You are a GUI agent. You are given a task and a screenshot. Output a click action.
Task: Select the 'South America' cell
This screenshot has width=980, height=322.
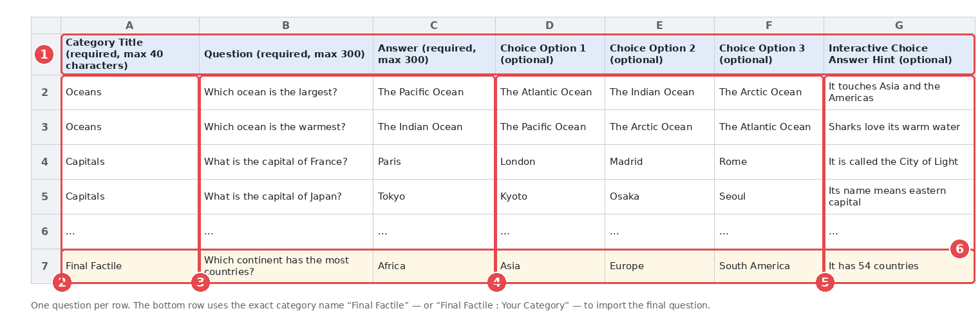[769, 266]
